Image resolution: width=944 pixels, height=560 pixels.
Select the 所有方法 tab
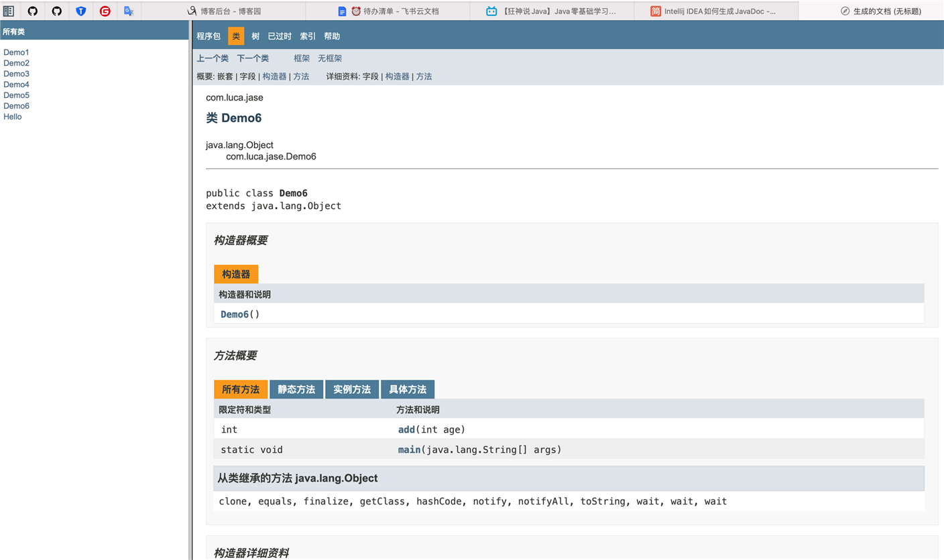click(241, 389)
